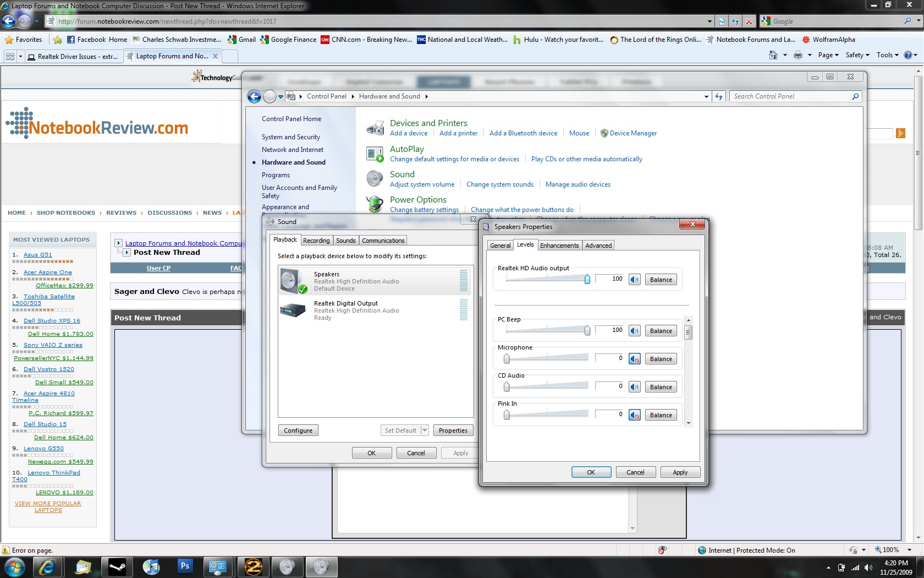Toggle mute for CD Audio
The image size is (924, 578).
coord(635,387)
